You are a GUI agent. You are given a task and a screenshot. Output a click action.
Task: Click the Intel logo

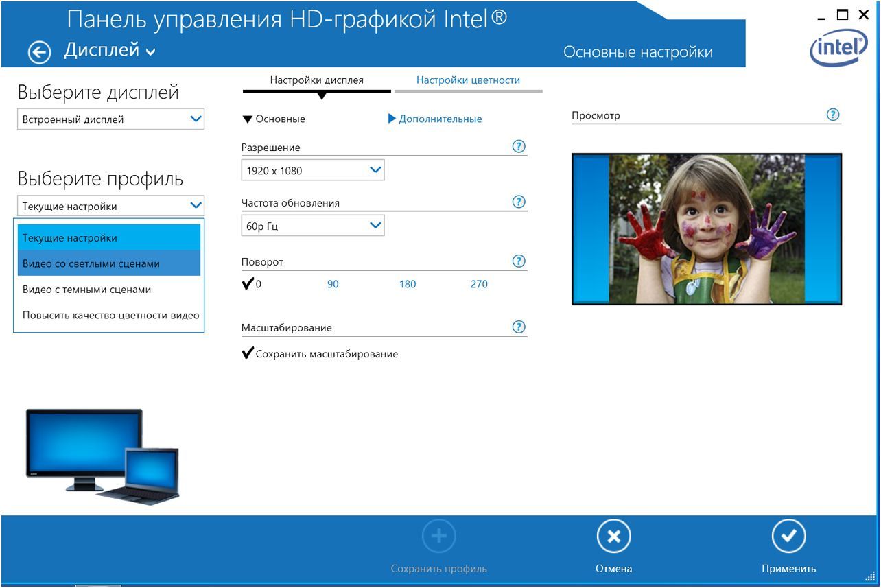tap(838, 49)
